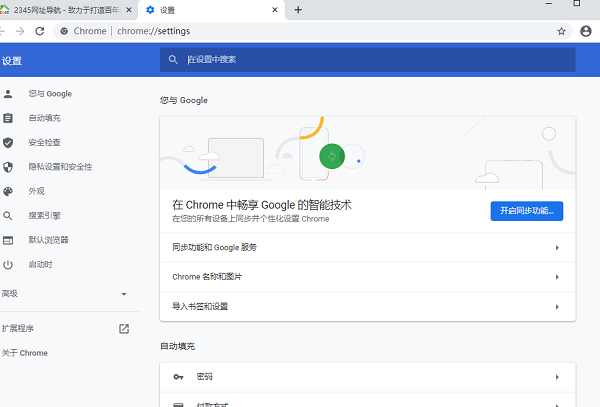Click the shield check icon for 安全检查
Image resolution: width=600 pixels, height=407 pixels.
pyautogui.click(x=8, y=143)
